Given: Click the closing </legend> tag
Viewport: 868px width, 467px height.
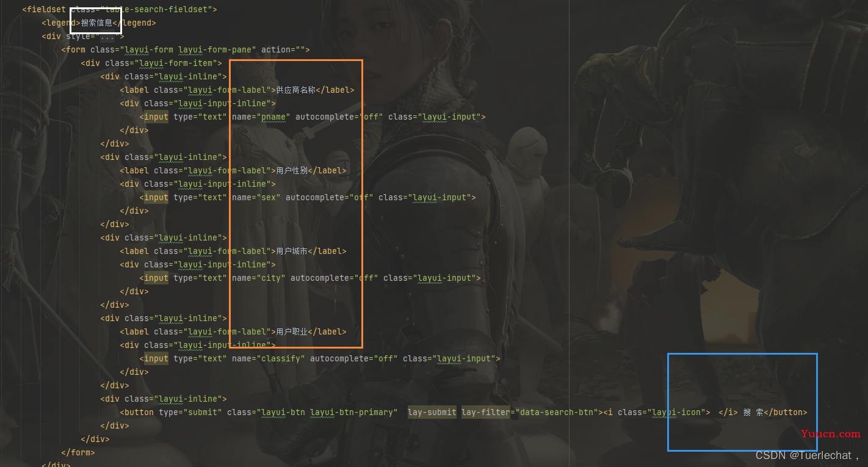Looking at the screenshot, I should click(134, 23).
